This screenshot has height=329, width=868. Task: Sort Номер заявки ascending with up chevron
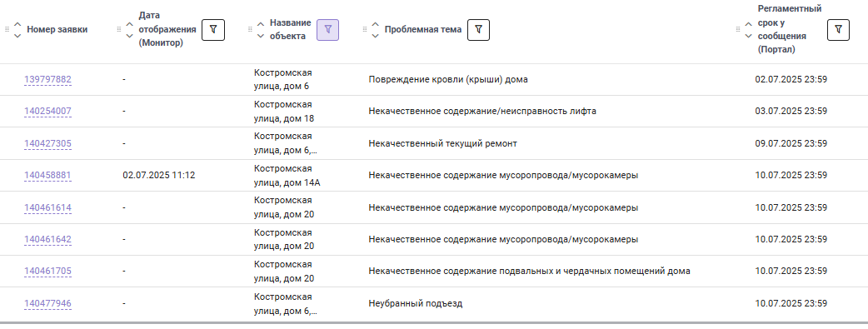(x=17, y=24)
